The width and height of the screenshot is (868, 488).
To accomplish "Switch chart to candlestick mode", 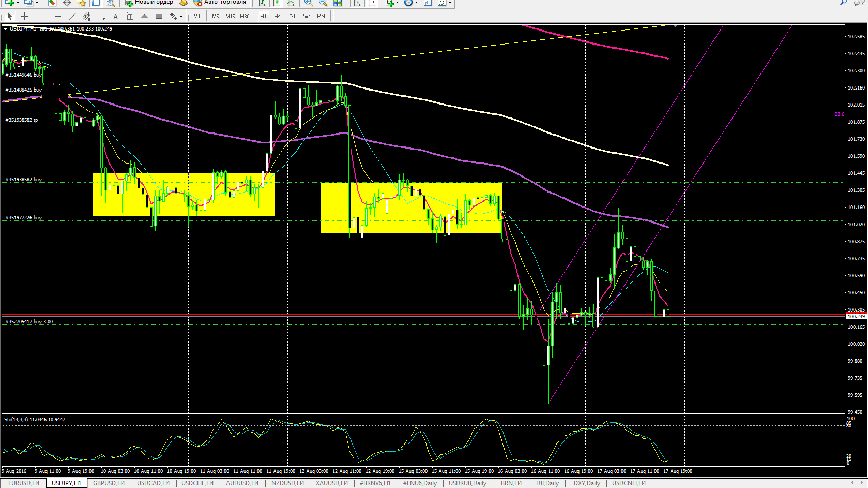I will (x=277, y=3).
